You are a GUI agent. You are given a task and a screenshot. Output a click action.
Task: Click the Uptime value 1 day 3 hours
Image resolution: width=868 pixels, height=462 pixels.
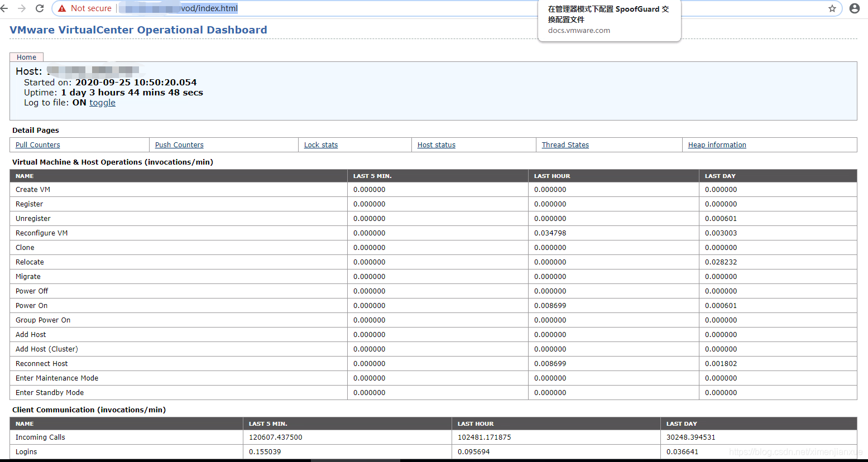click(x=132, y=93)
